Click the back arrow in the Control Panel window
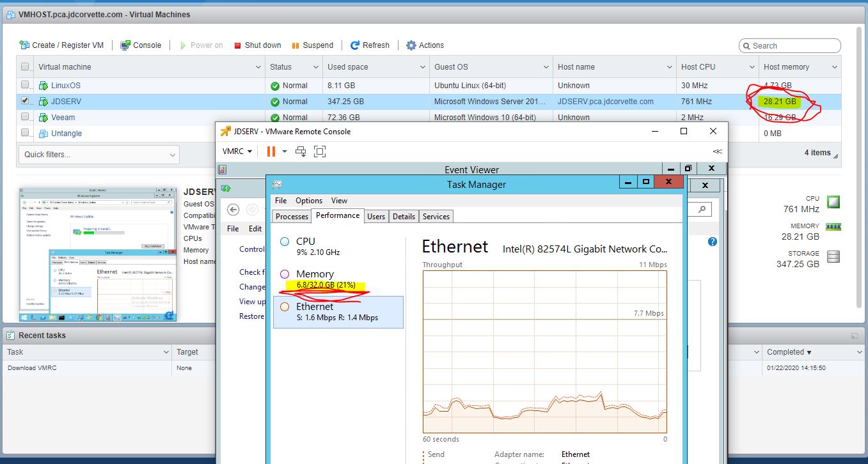The image size is (868, 464). pos(233,210)
